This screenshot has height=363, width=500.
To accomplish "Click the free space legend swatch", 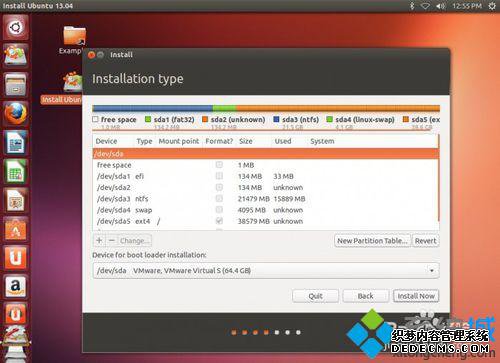I will (96, 119).
